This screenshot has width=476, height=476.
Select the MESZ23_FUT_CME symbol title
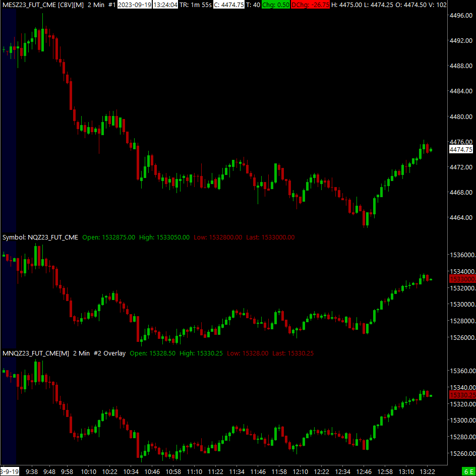point(29,5)
